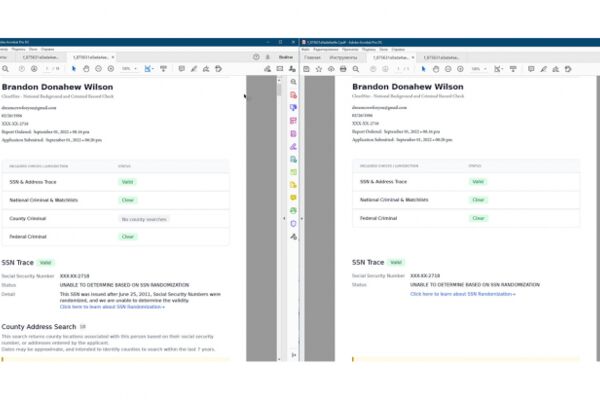Click the cloud upload icon in right window
This screenshot has width=600, height=400.
(331, 69)
